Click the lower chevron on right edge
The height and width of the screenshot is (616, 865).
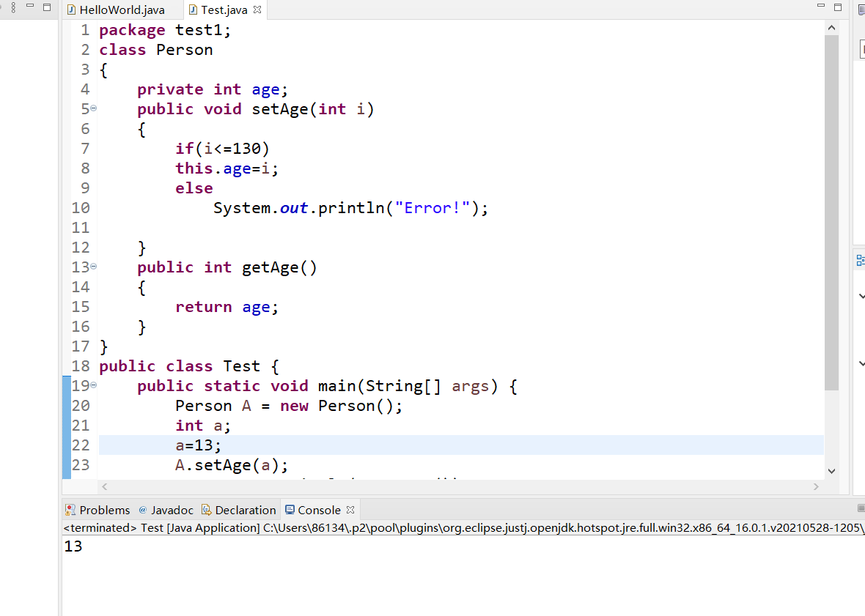click(861, 363)
